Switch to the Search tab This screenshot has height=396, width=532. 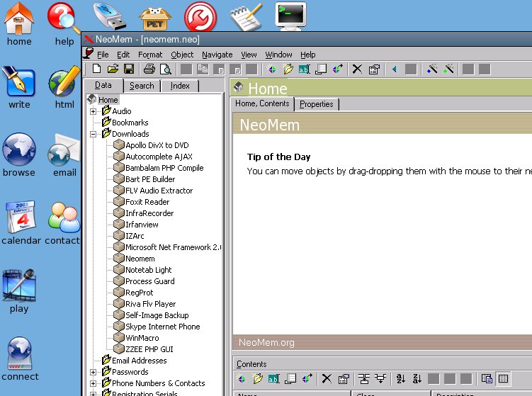[142, 86]
